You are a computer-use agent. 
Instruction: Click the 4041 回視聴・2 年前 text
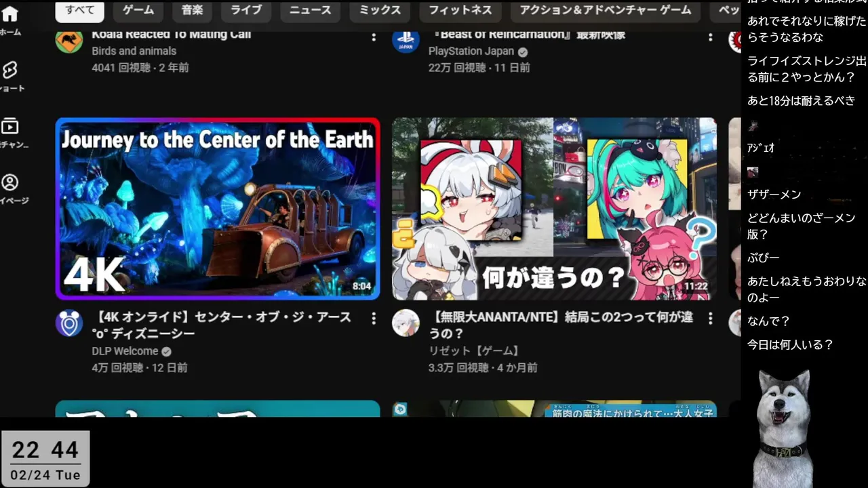(140, 68)
